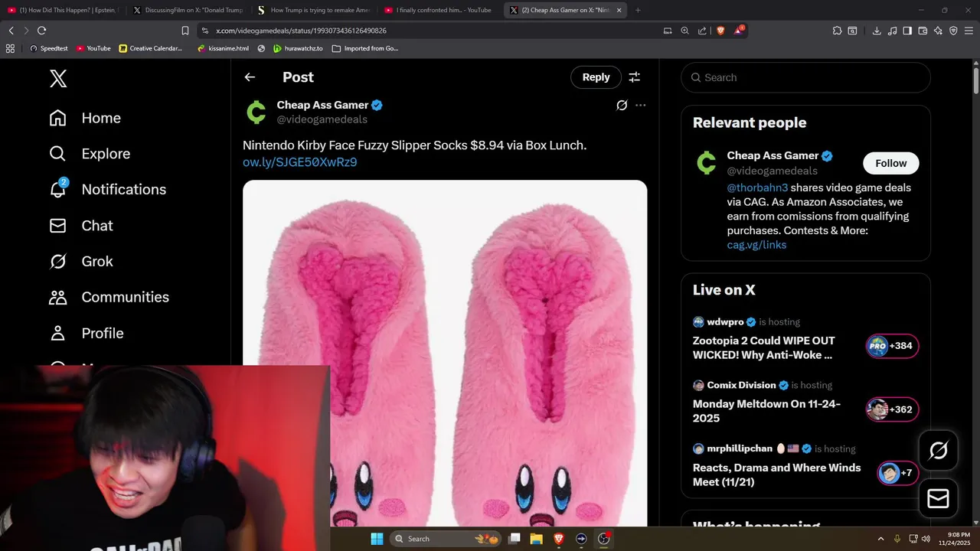Switch to 'How Trump is trying to remake' tab
980x551 pixels.
pyautogui.click(x=314, y=10)
